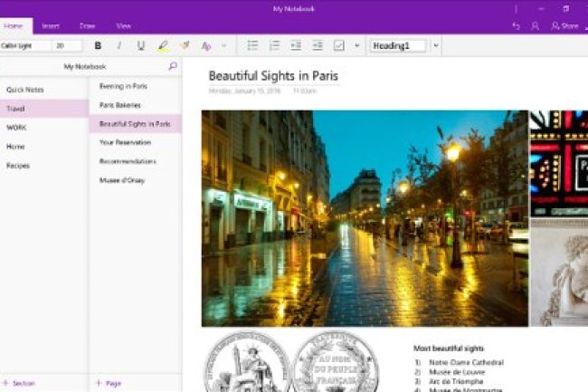Click the Heading1 style box
The height and width of the screenshot is (392, 588).
click(398, 46)
